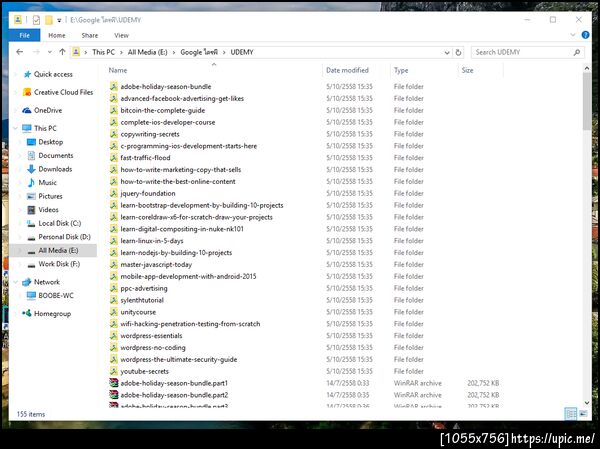Go forward using the Forward arrow
This screenshot has width=600, height=449.
click(x=36, y=52)
